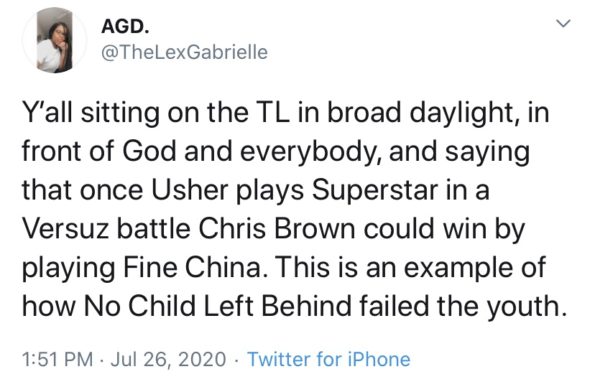Click the Jul 26, 2020 date
Screen dimensions: 595x392
point(168,359)
